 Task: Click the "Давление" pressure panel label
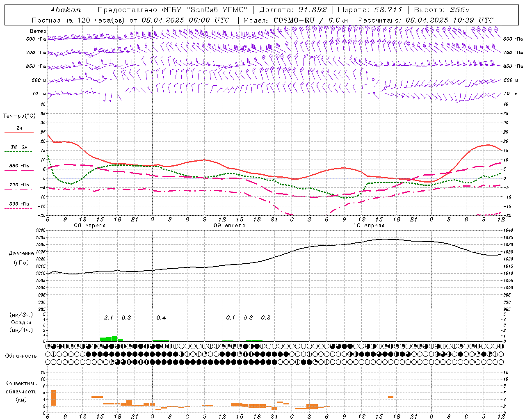(21, 253)
